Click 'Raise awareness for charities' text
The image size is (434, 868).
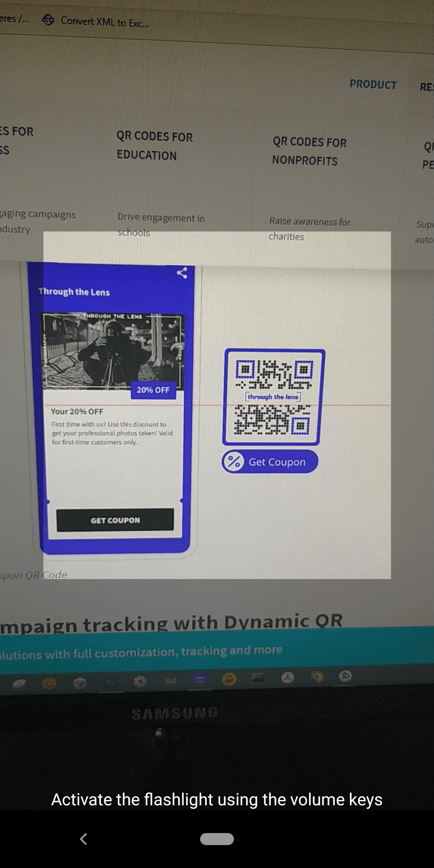[x=310, y=229]
